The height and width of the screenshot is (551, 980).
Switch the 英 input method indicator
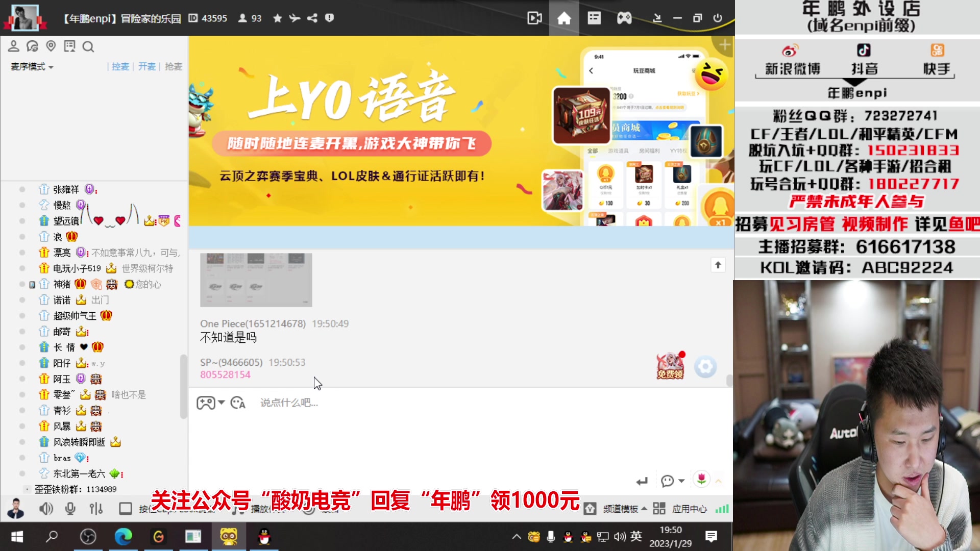[x=636, y=536]
